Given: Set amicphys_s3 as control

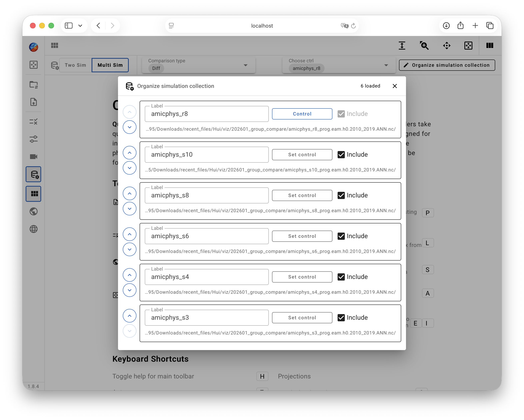Looking at the screenshot, I should coord(302,317).
